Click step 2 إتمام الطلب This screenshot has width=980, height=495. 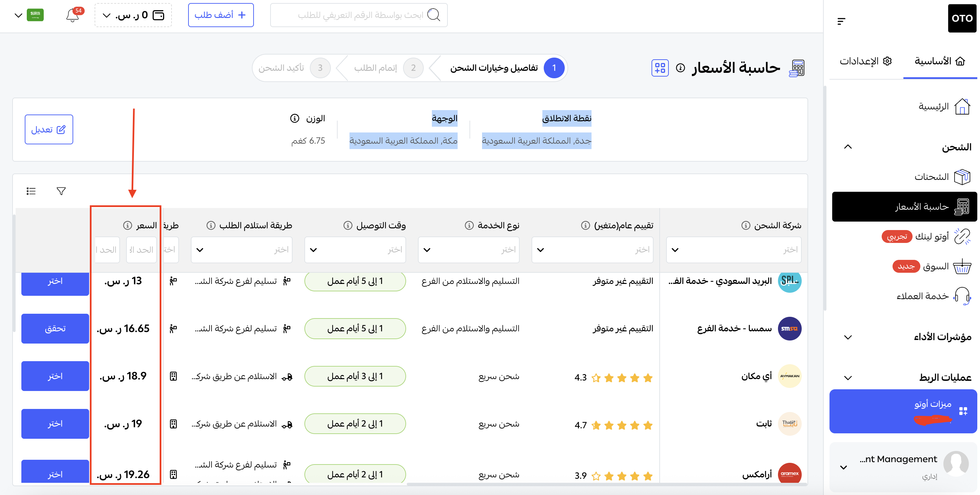pyautogui.click(x=388, y=68)
